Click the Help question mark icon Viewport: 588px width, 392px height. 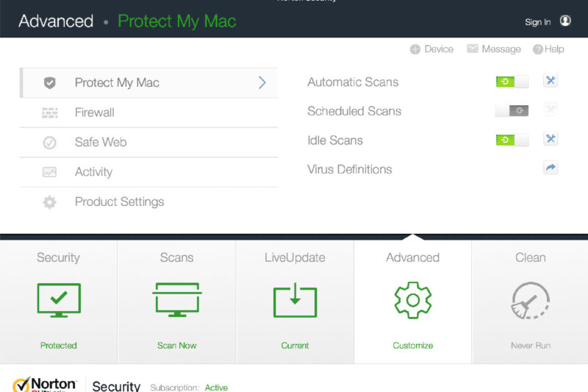(538, 49)
